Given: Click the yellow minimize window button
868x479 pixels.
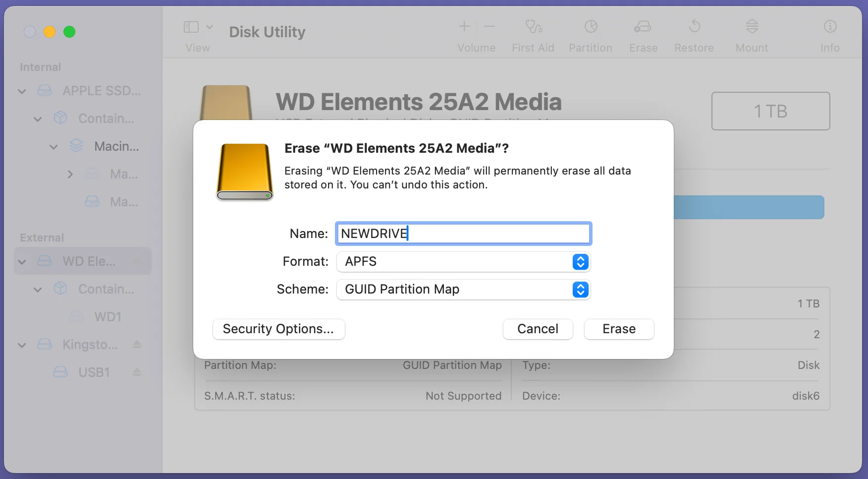Looking at the screenshot, I should coord(50,32).
